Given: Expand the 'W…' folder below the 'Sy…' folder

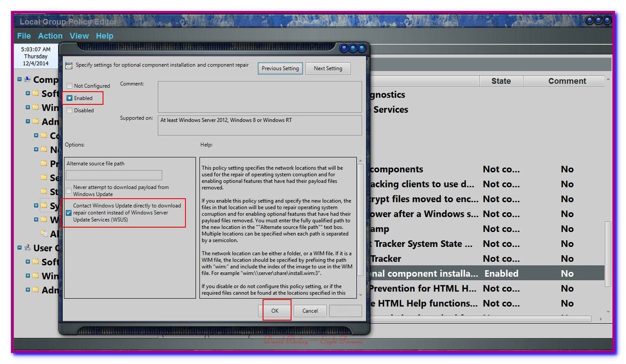Looking at the screenshot, I should coord(36,220).
